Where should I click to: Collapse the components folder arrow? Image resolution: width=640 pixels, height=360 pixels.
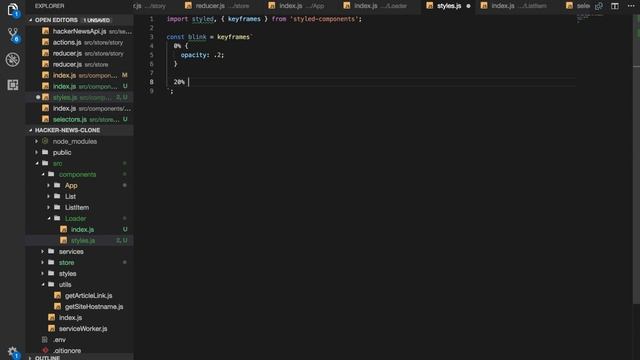pos(43,174)
